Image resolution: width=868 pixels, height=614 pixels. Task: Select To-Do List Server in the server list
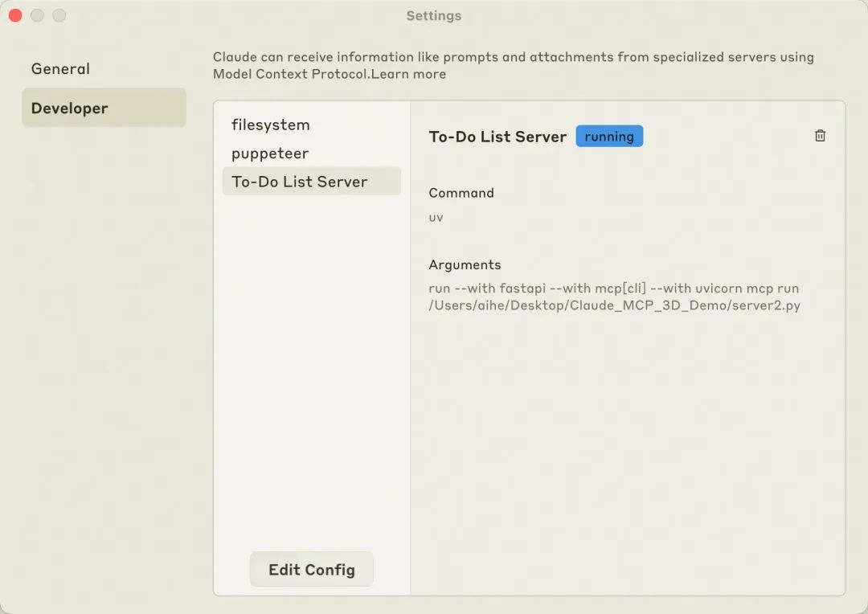(x=300, y=182)
